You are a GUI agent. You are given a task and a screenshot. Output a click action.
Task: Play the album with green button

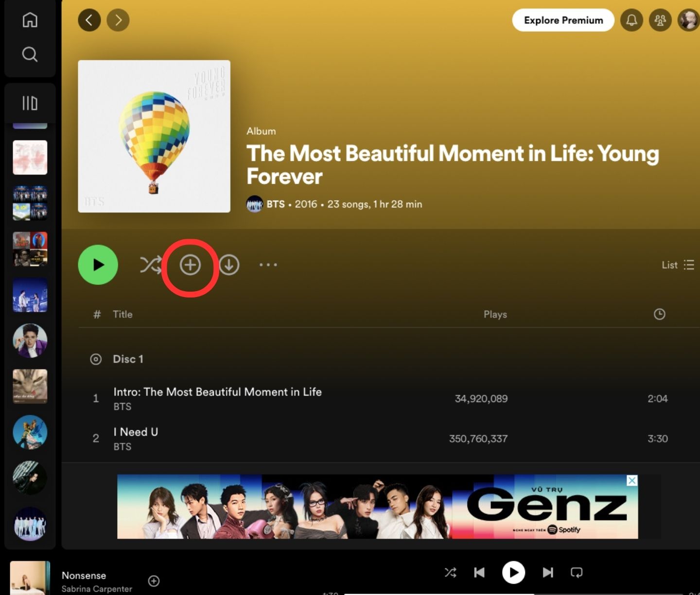(x=98, y=264)
